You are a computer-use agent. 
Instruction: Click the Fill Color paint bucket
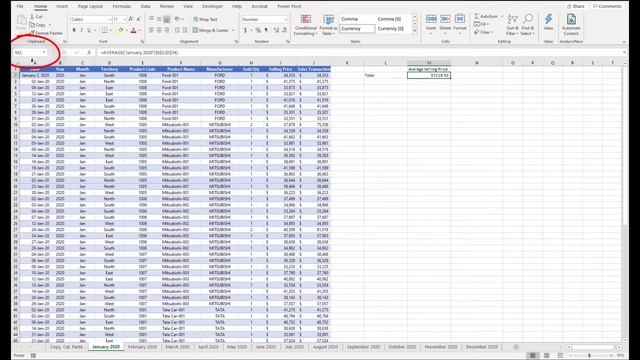pos(120,30)
